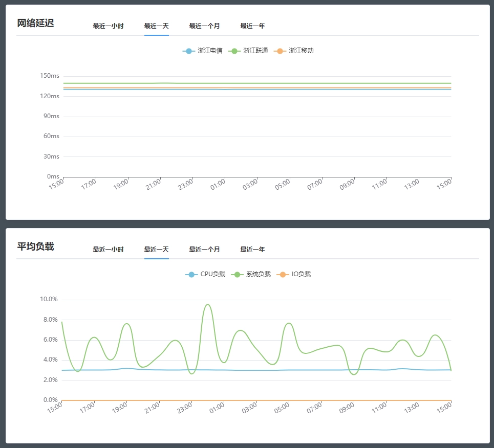
Task: Click the 平均负载 panel title
Action: [36, 246]
